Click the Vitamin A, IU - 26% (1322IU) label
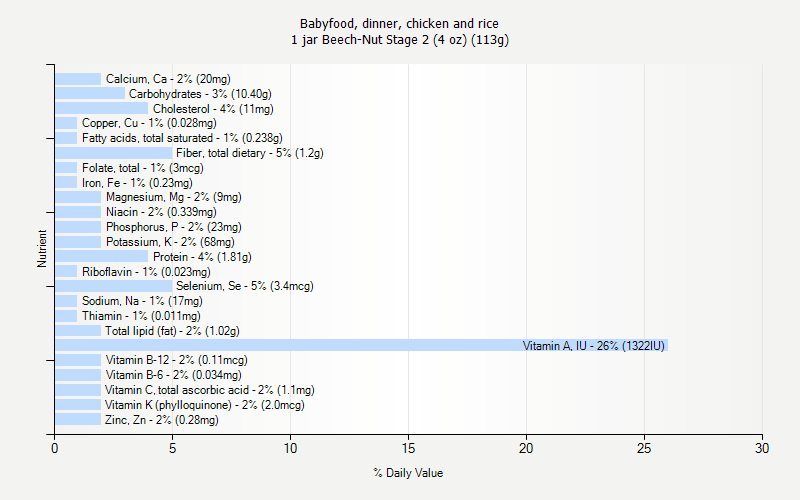800x500 pixels. point(594,346)
